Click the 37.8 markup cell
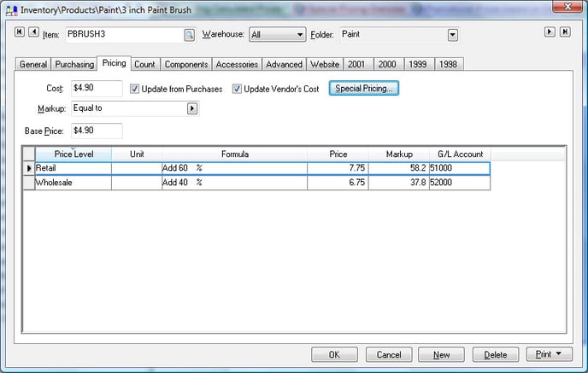 (x=398, y=183)
